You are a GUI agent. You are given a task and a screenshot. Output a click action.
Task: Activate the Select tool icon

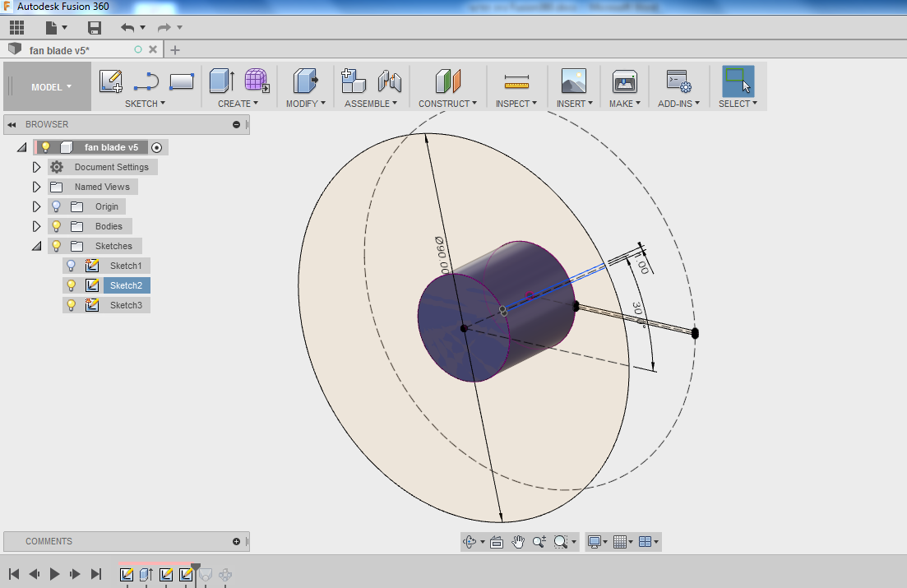[738, 81]
